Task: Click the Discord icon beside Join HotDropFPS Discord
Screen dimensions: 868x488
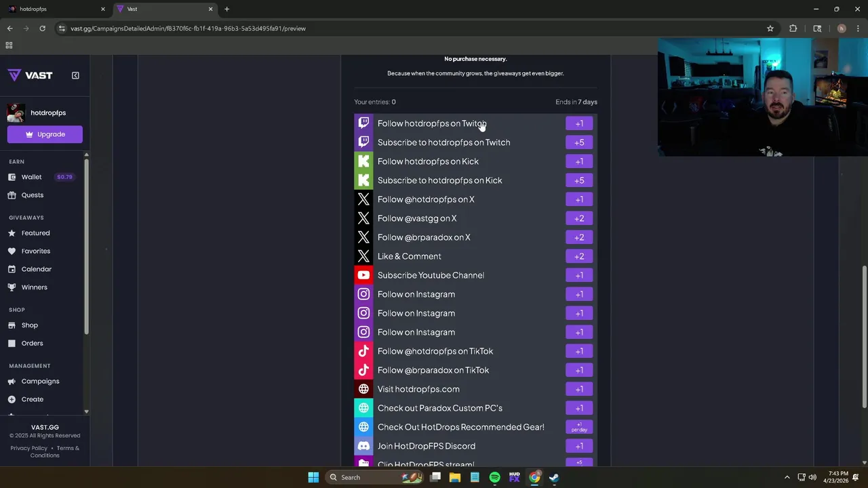Action: pyautogui.click(x=363, y=446)
